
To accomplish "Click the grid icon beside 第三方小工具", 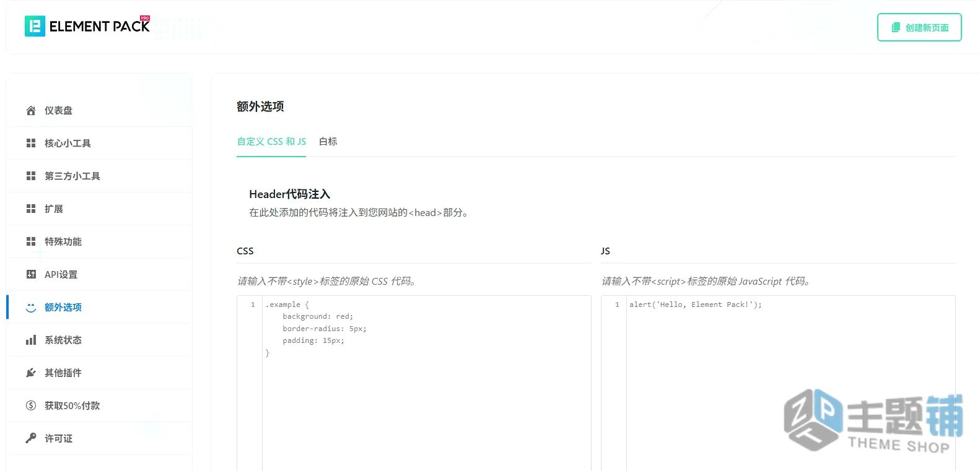I will 31,176.
